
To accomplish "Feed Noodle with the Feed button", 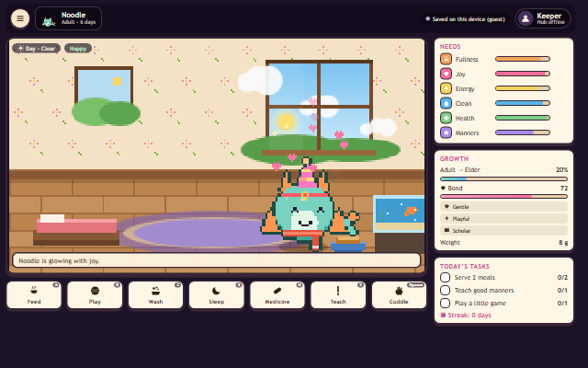I will click(x=34, y=294).
